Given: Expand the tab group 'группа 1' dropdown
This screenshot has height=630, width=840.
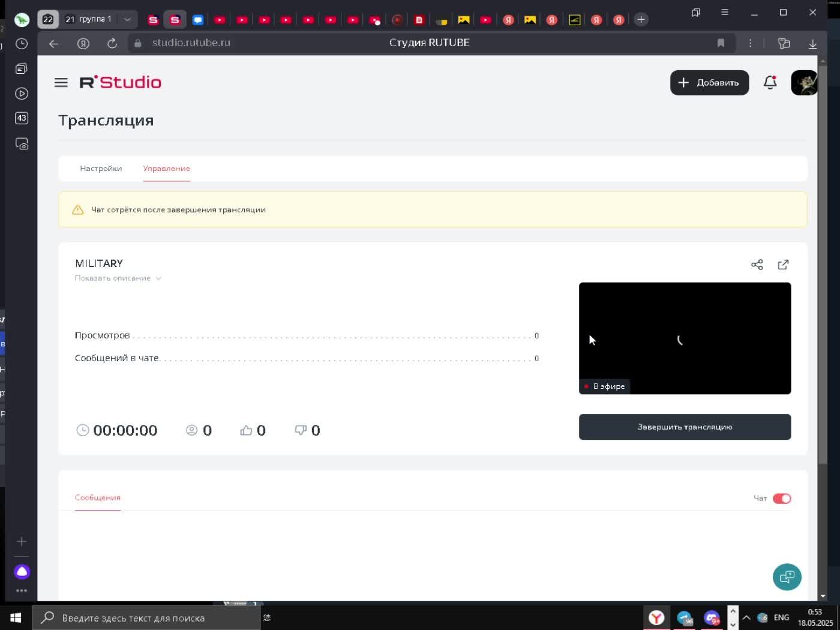Looking at the screenshot, I should pos(127,19).
